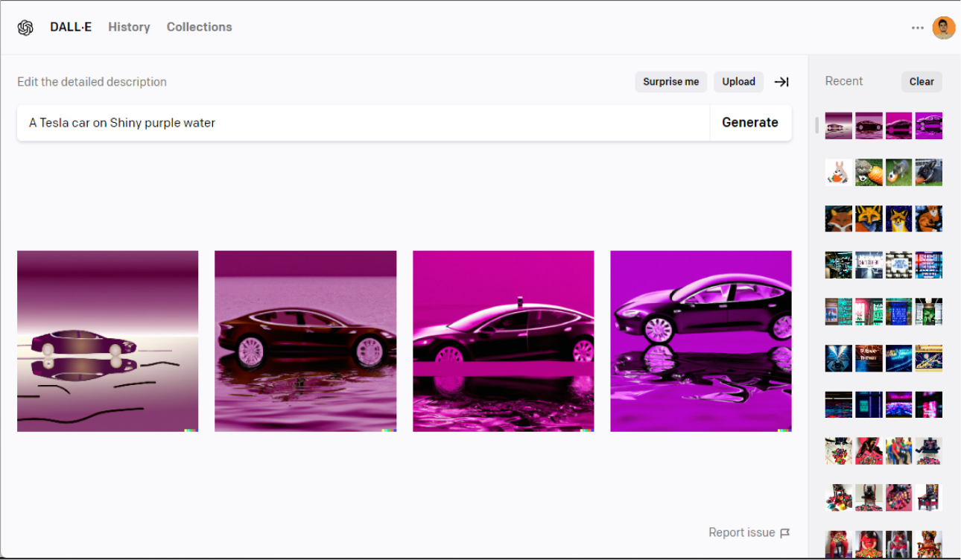The width and height of the screenshot is (961, 560).
Task: Select the Recent thumbnail of dark teal panel on navy background
Action: tap(869, 405)
